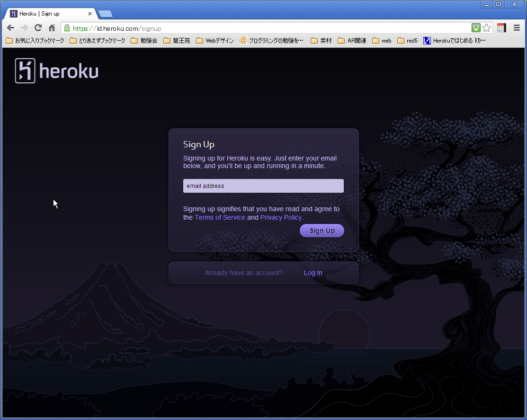The width and height of the screenshot is (527, 420).
Task: Click the email address input field
Action: pos(263,186)
